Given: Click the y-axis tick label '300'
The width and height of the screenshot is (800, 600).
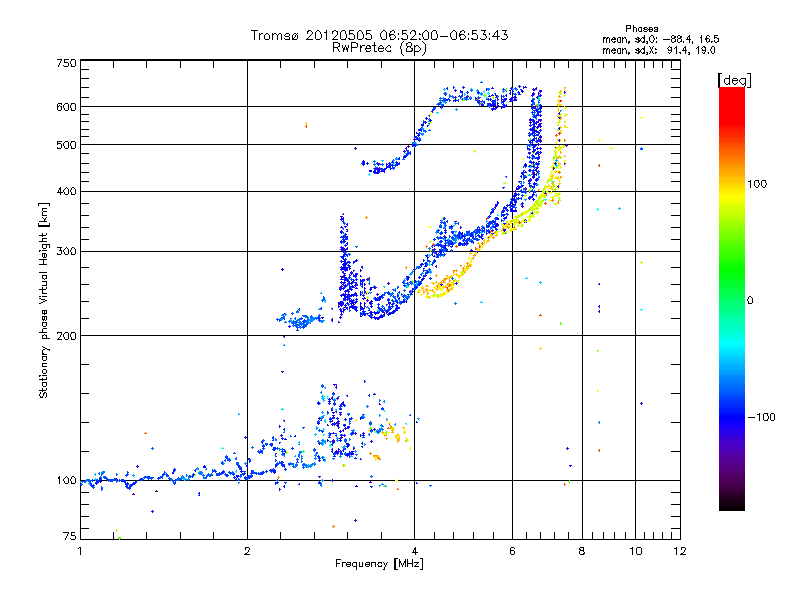Looking at the screenshot, I should (x=66, y=251).
